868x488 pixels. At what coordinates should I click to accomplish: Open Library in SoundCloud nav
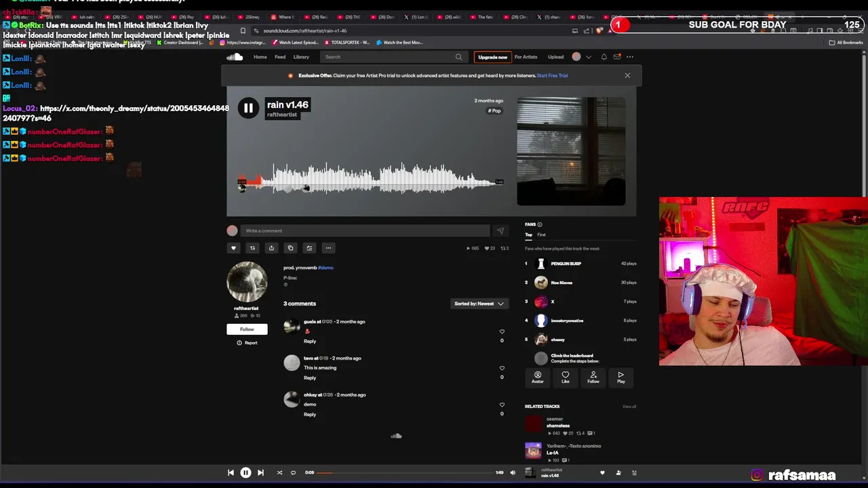pyautogui.click(x=301, y=57)
